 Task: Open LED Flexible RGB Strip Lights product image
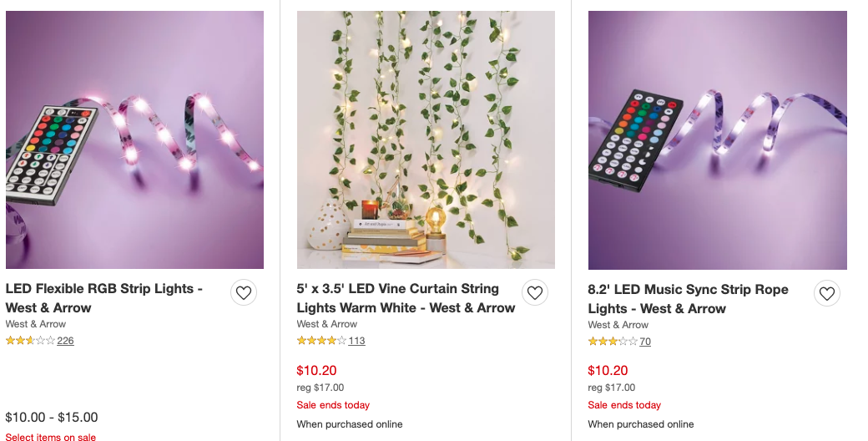pyautogui.click(x=134, y=139)
